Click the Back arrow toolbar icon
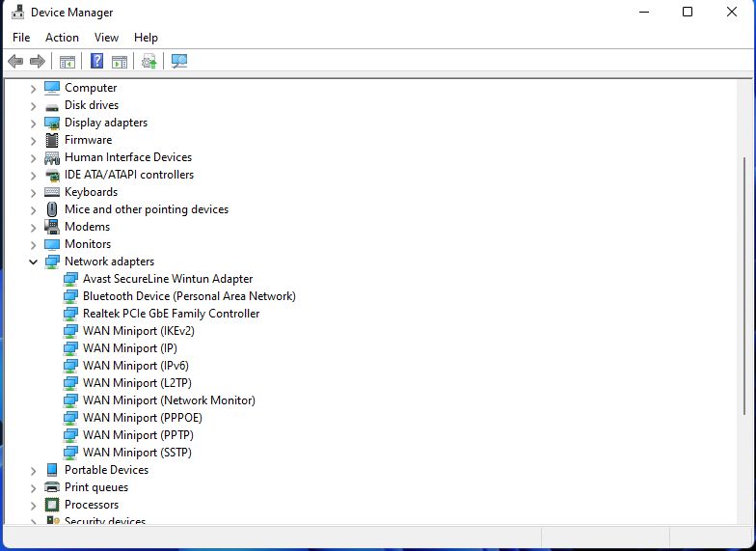The image size is (756, 551). point(15,62)
